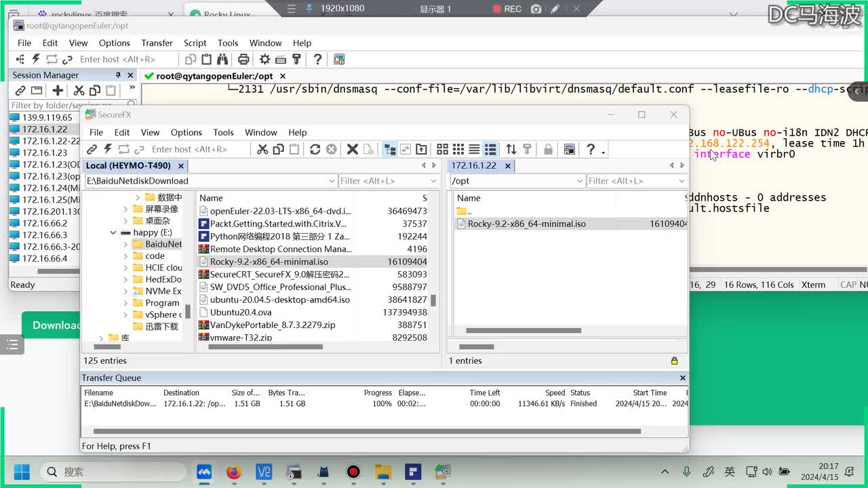The width and height of the screenshot is (868, 488).
Task: Click Delete X icon in SecureFX toolbar
Action: coord(353,149)
